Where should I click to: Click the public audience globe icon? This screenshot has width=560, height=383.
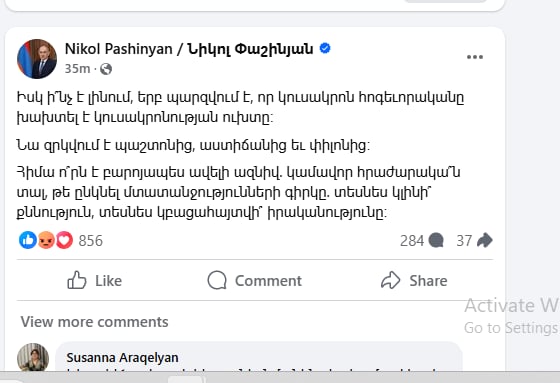(106, 69)
